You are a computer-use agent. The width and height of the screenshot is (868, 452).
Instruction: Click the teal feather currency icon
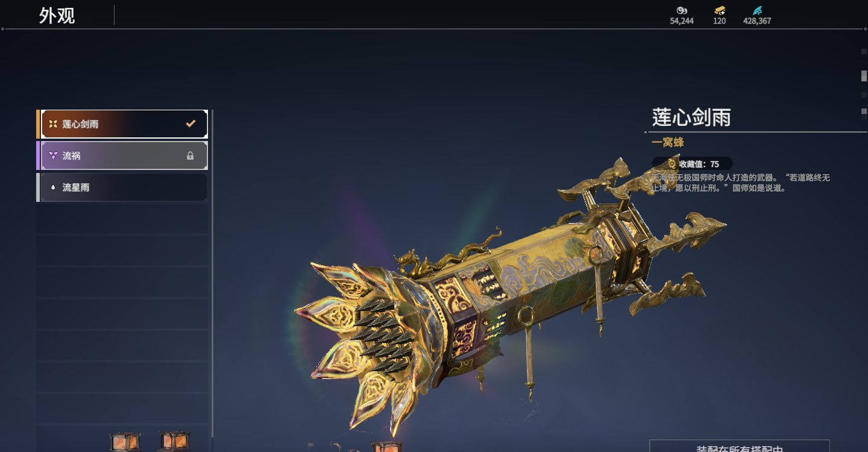coord(757,10)
